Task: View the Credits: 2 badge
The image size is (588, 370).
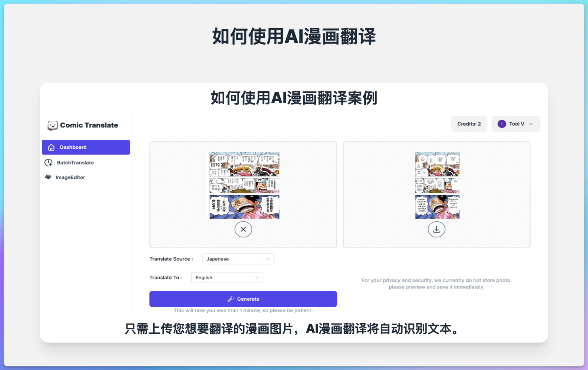Action: tap(469, 124)
